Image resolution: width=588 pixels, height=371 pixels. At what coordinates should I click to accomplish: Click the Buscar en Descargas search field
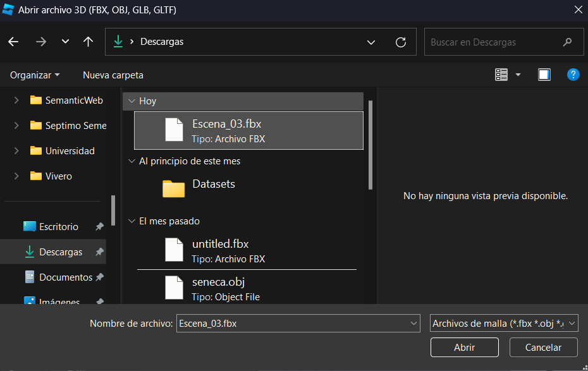click(493, 42)
